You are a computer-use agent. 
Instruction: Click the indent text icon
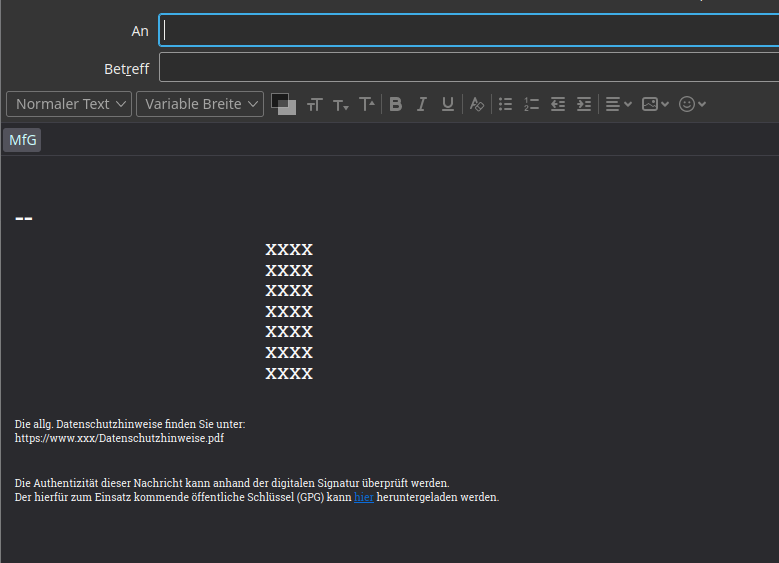[584, 104]
